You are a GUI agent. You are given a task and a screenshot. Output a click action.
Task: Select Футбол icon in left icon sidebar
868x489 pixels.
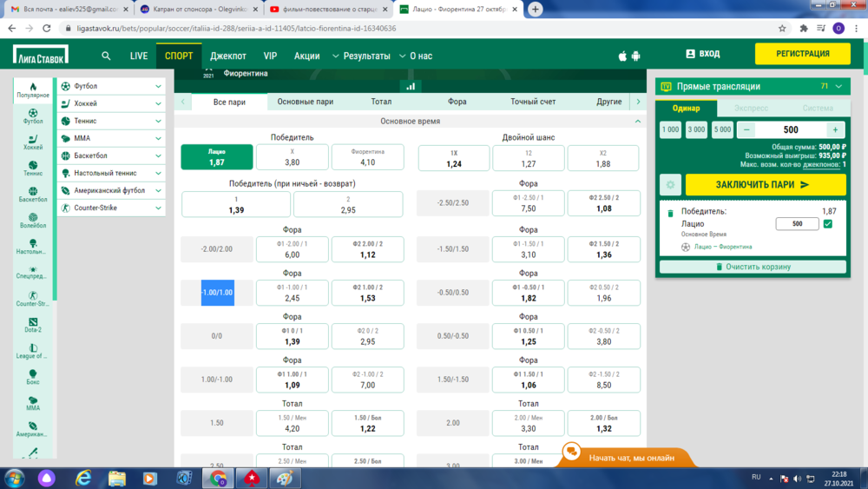(x=33, y=116)
